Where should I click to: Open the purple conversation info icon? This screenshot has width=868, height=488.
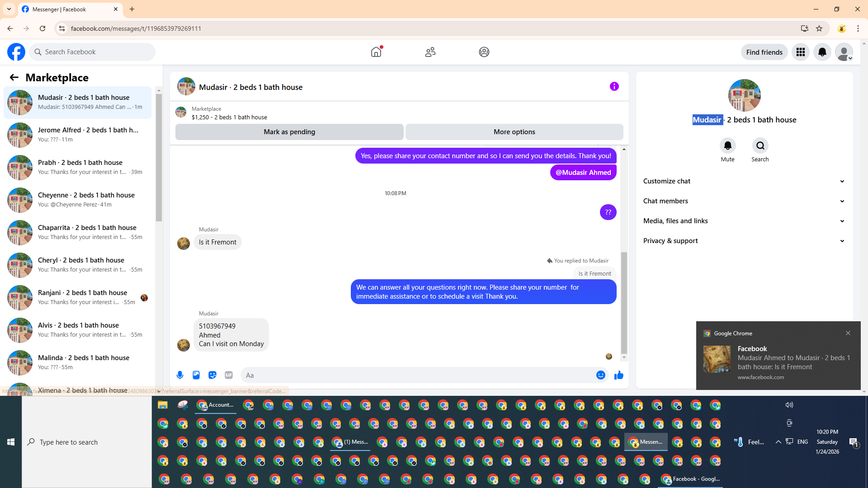(x=614, y=86)
